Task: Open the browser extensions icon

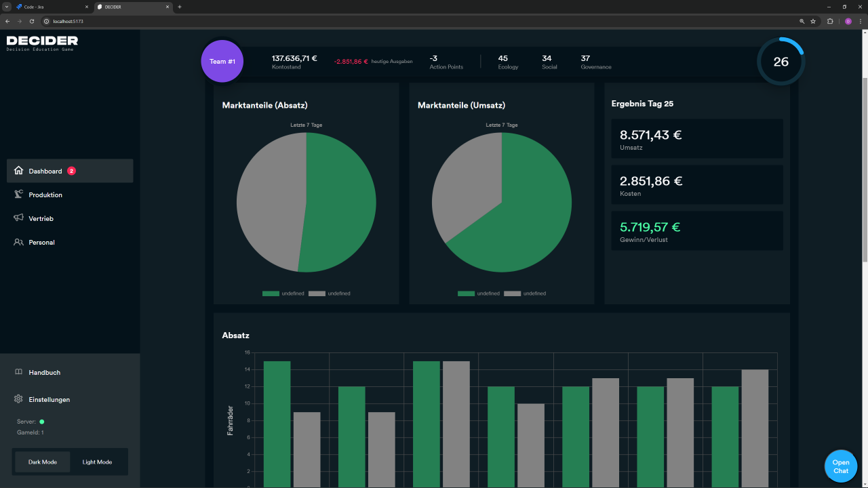Action: (x=830, y=21)
